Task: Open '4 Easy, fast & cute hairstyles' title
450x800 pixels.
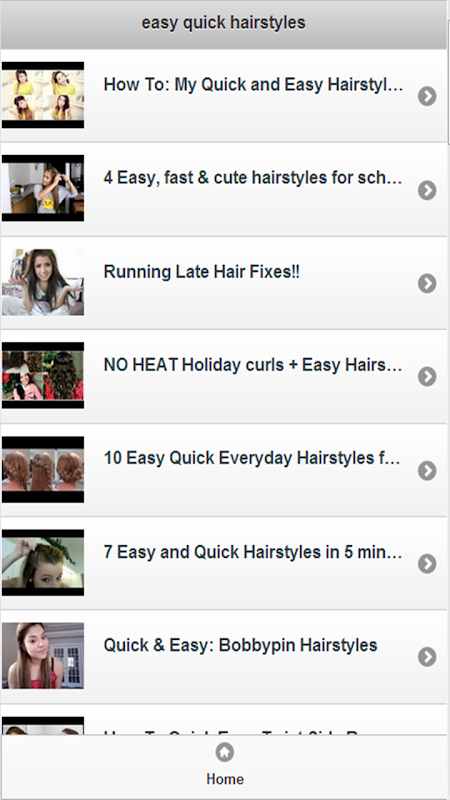Action: click(x=253, y=178)
